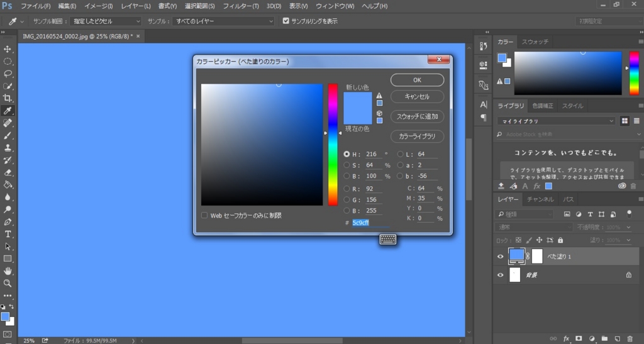Select the Clone Stamp tool
This screenshot has width=644, height=344.
pyautogui.click(x=8, y=148)
